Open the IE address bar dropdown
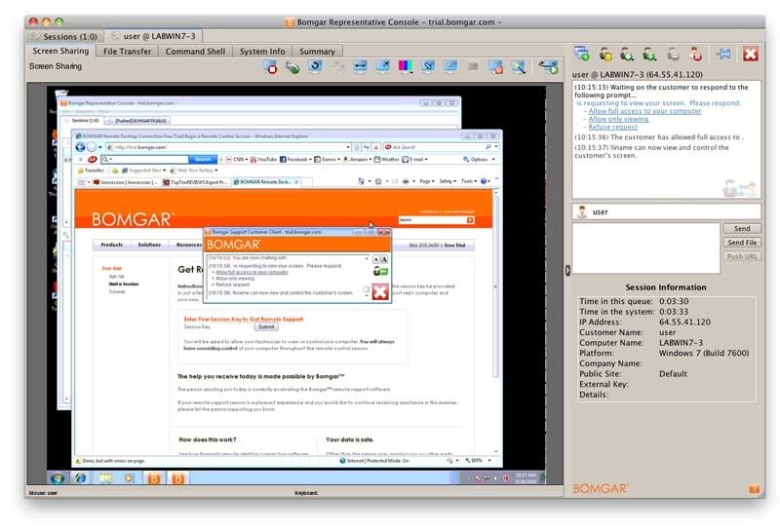 pos(348,147)
